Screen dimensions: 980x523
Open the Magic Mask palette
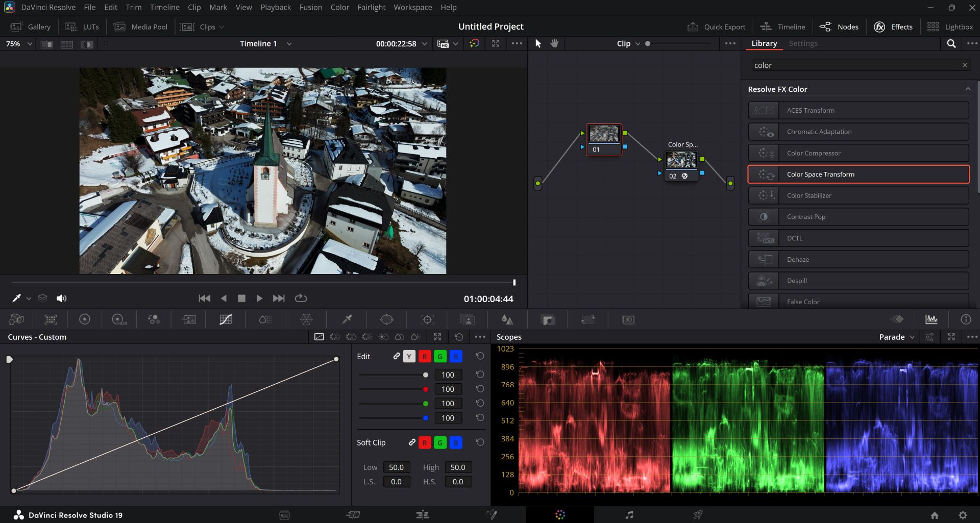pos(468,319)
